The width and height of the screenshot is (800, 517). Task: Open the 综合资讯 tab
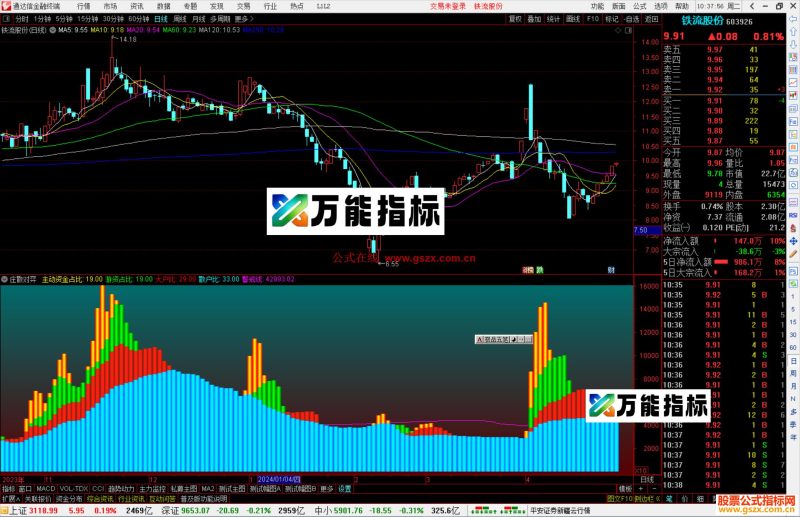pyautogui.click(x=100, y=499)
